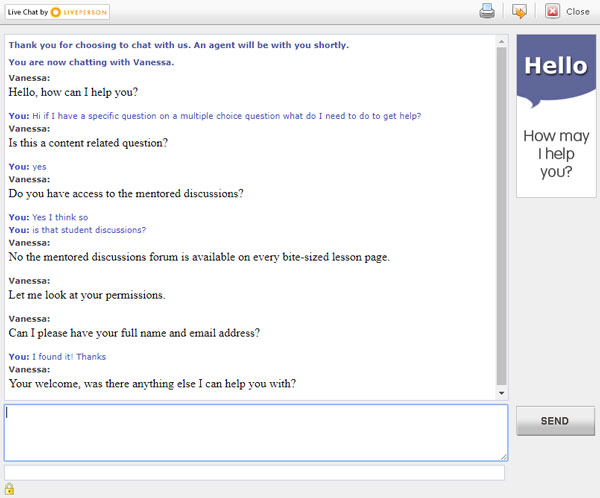This screenshot has height=498, width=600.
Task: Click the Close text link
Action: (x=577, y=12)
